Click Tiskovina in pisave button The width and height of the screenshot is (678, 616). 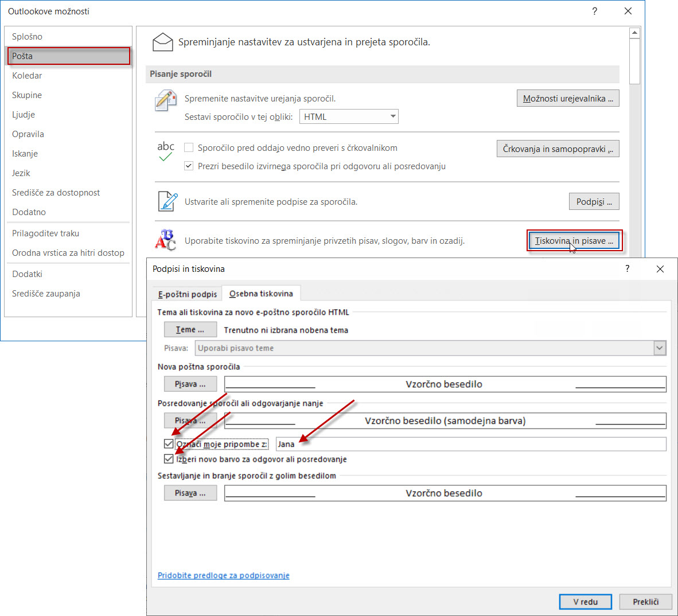574,241
